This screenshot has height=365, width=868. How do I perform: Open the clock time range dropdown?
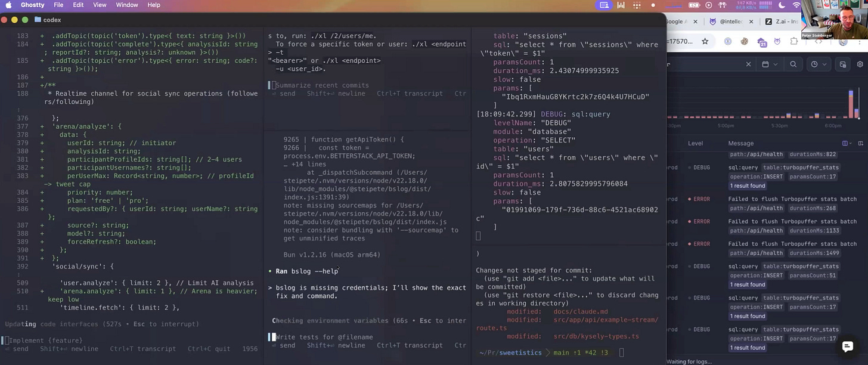click(819, 64)
